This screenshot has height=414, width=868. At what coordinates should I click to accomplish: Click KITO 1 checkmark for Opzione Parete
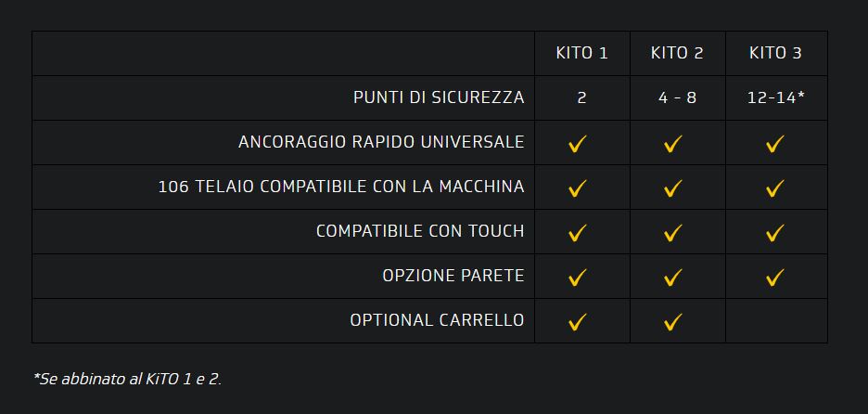578,278
